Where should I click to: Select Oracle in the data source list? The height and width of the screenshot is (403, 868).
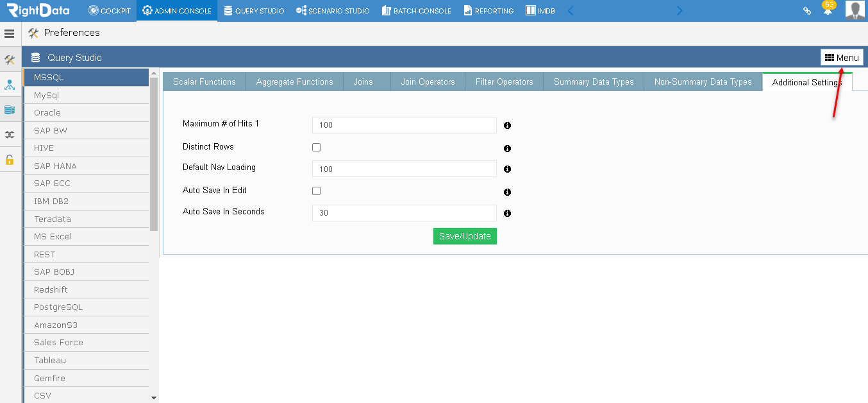pos(86,112)
